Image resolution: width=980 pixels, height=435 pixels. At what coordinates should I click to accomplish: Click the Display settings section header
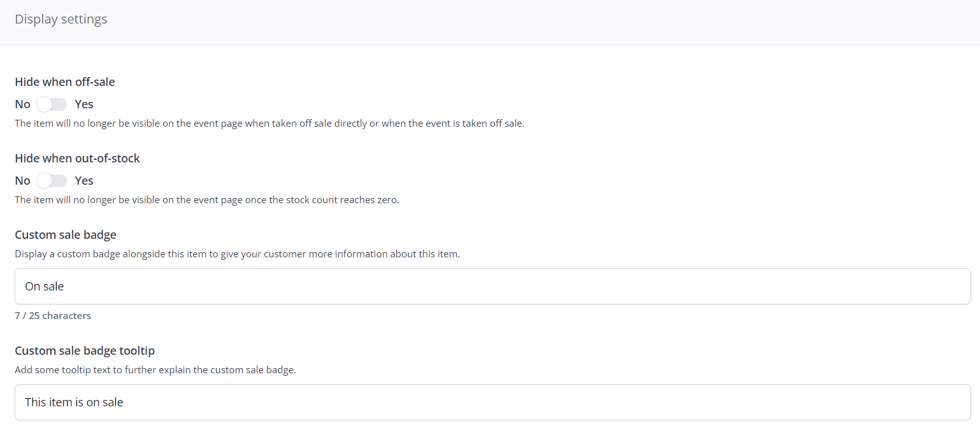pyautogui.click(x=61, y=20)
